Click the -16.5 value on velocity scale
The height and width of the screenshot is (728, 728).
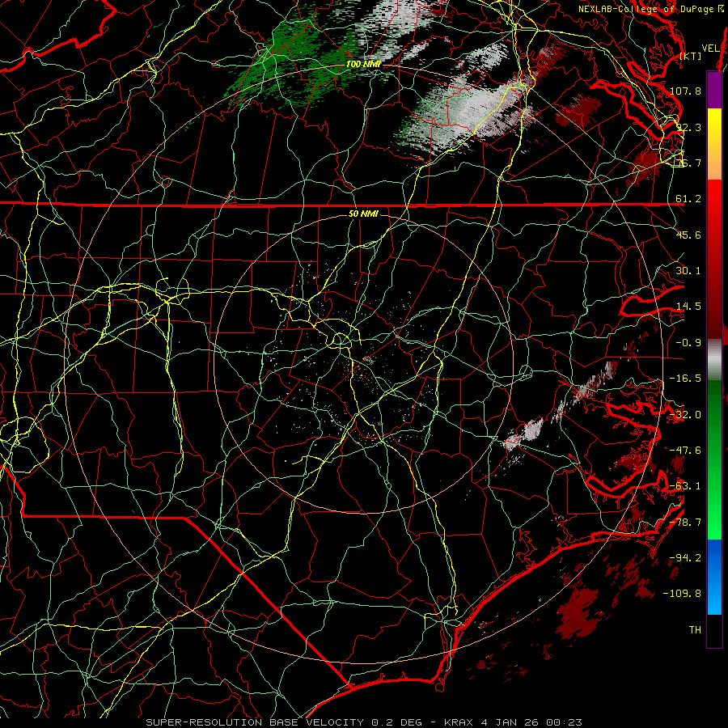point(686,379)
